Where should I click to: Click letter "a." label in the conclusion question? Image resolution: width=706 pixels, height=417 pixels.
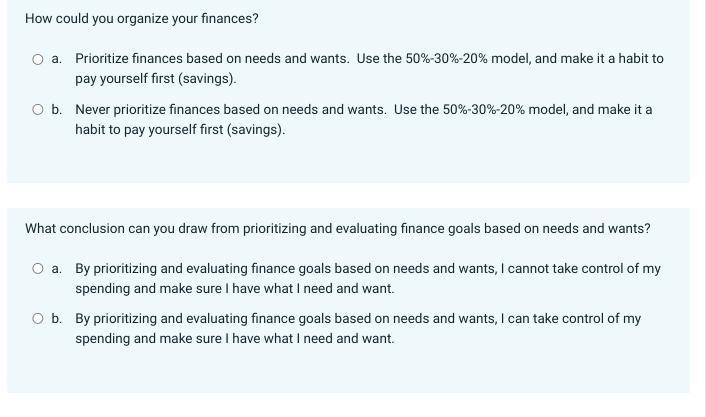tap(56, 268)
